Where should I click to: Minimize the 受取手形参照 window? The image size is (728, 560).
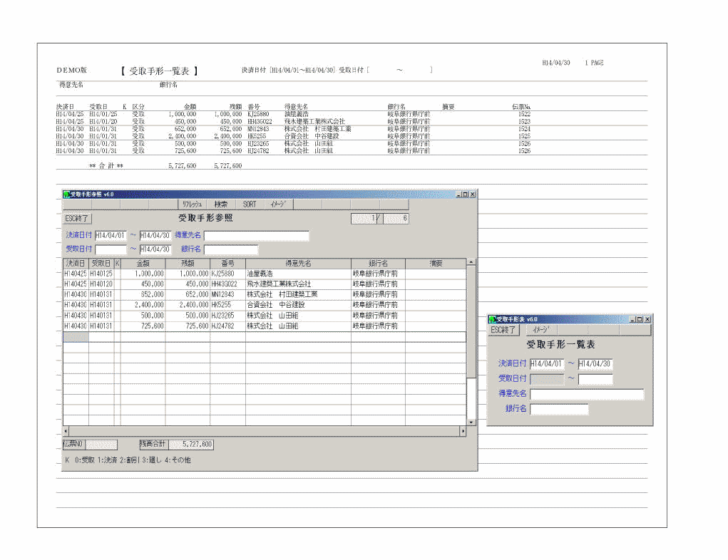[x=458, y=195]
